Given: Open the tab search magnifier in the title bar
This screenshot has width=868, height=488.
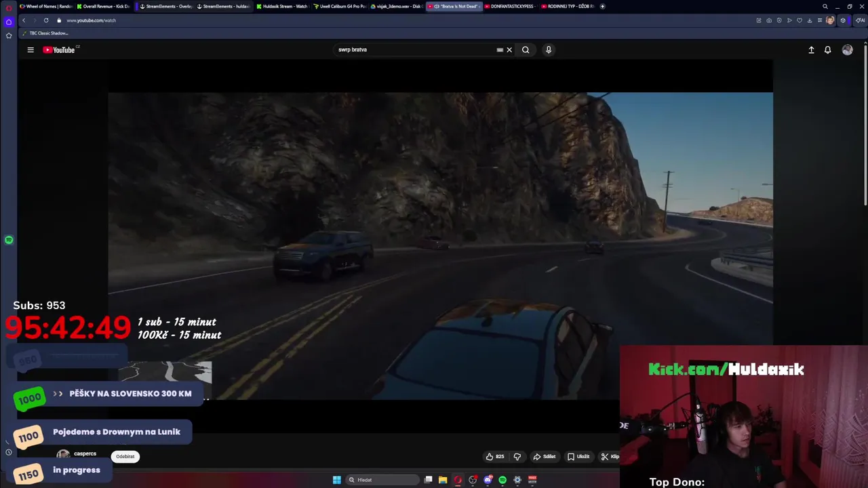Looking at the screenshot, I should tap(825, 6).
